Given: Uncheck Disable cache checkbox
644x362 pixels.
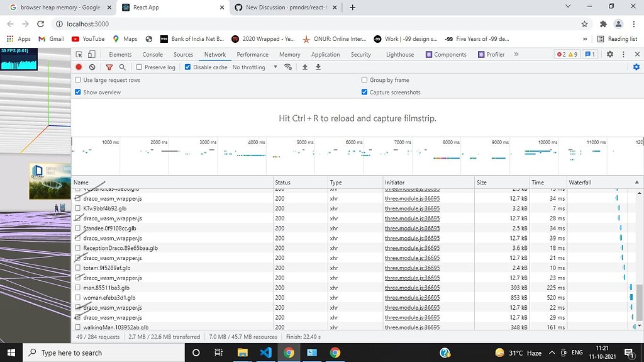Looking at the screenshot, I should (187, 67).
